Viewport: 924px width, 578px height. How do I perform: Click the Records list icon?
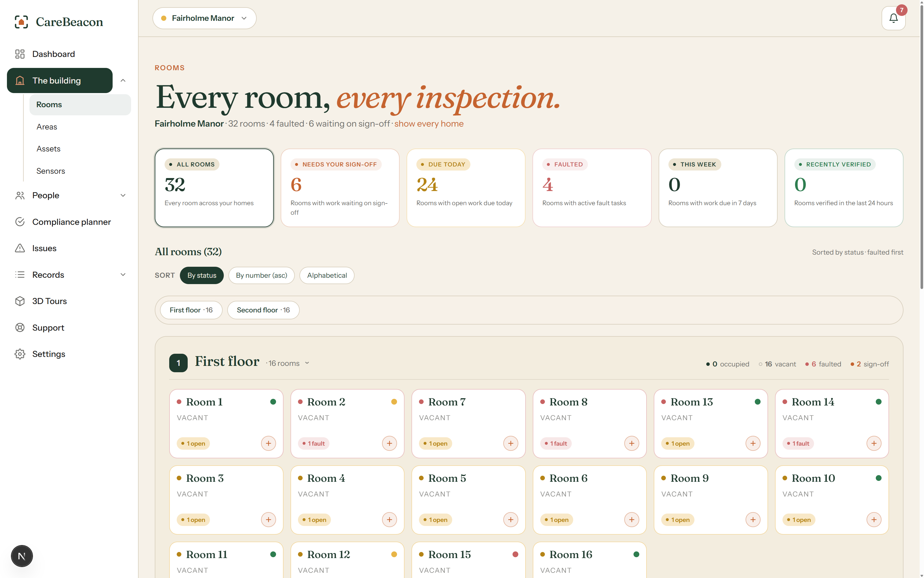tap(20, 275)
